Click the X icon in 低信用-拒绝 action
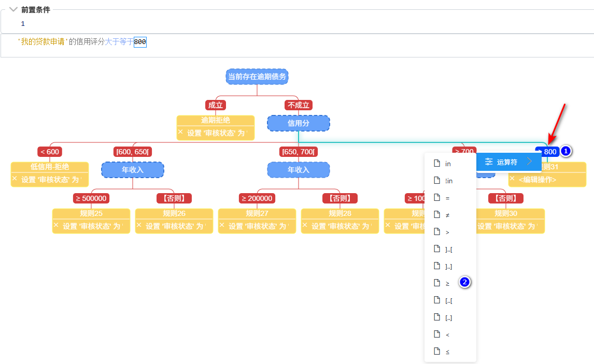The width and height of the screenshot is (594, 364). coord(15,179)
